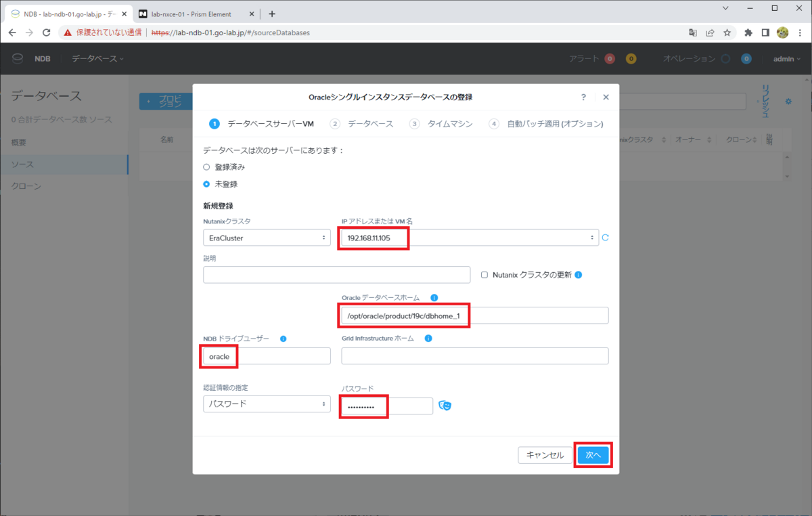Click translate page icon in address bar

pyautogui.click(x=693, y=32)
